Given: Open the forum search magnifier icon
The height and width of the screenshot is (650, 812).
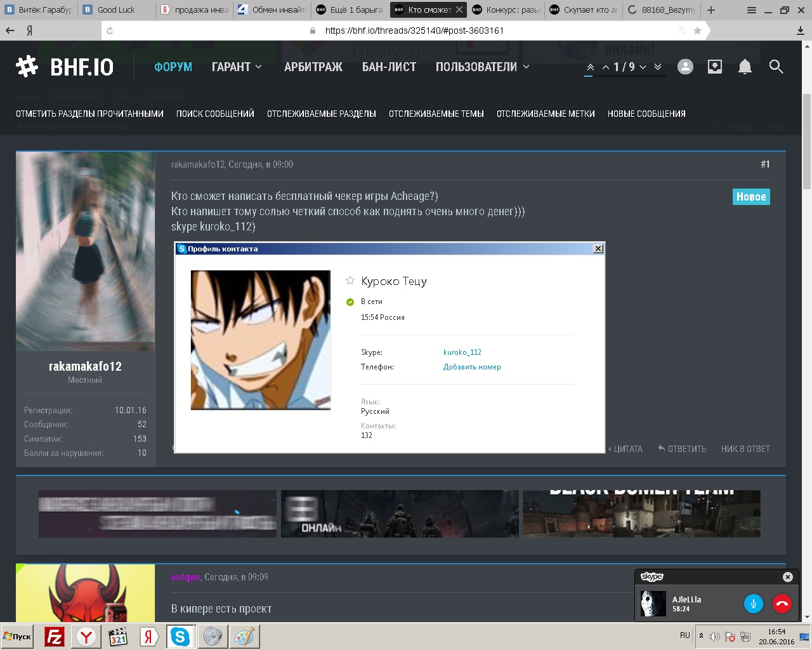Looking at the screenshot, I should [x=776, y=67].
